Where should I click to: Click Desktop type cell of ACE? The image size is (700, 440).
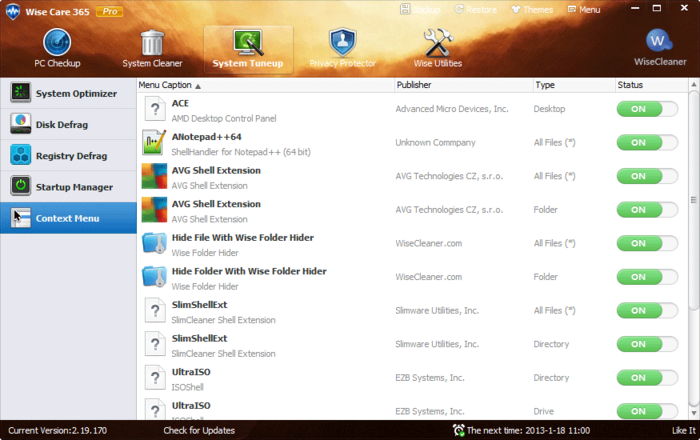point(549,109)
